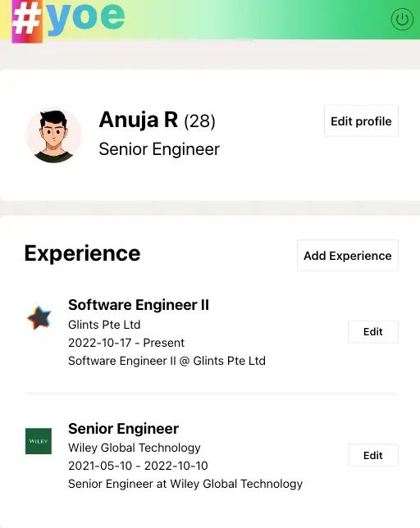Click the Glints Pte Ltd company name
The image size is (420, 528).
click(104, 325)
